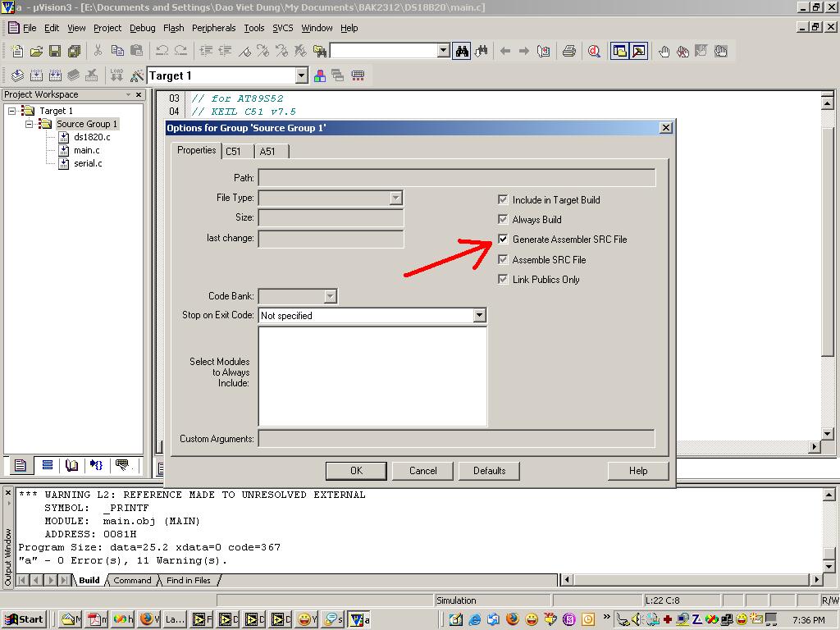The image size is (840, 630).
Task: Click the Save file toolbar icon
Action: coord(54,51)
